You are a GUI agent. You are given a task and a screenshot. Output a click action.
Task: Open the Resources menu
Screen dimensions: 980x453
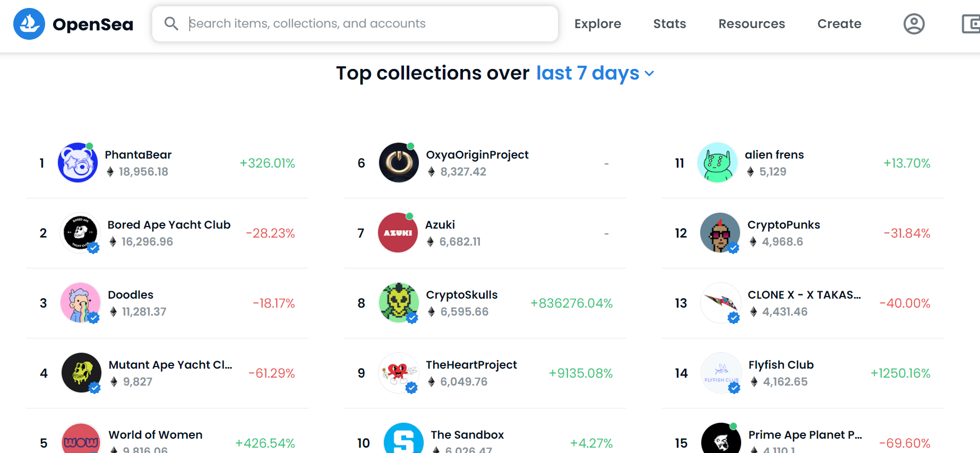click(x=752, y=24)
